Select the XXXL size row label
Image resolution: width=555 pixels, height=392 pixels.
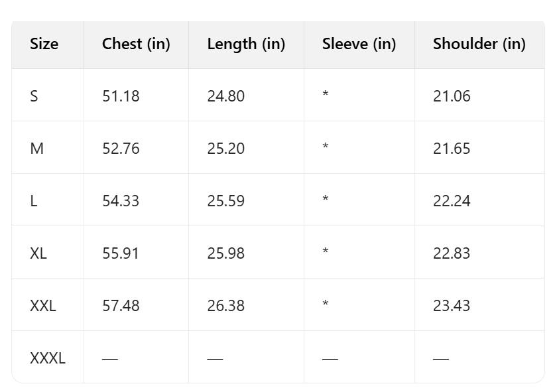point(48,358)
